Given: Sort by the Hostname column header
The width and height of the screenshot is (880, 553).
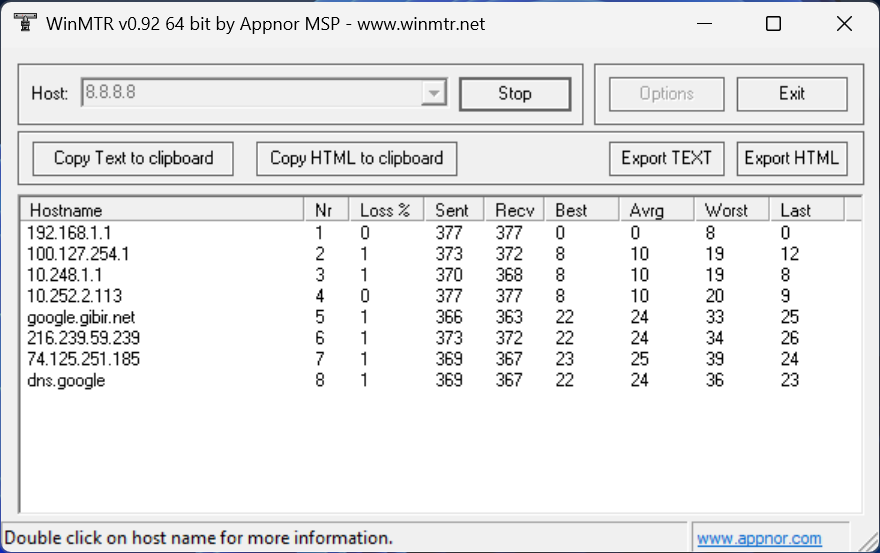Looking at the screenshot, I should 163,210.
